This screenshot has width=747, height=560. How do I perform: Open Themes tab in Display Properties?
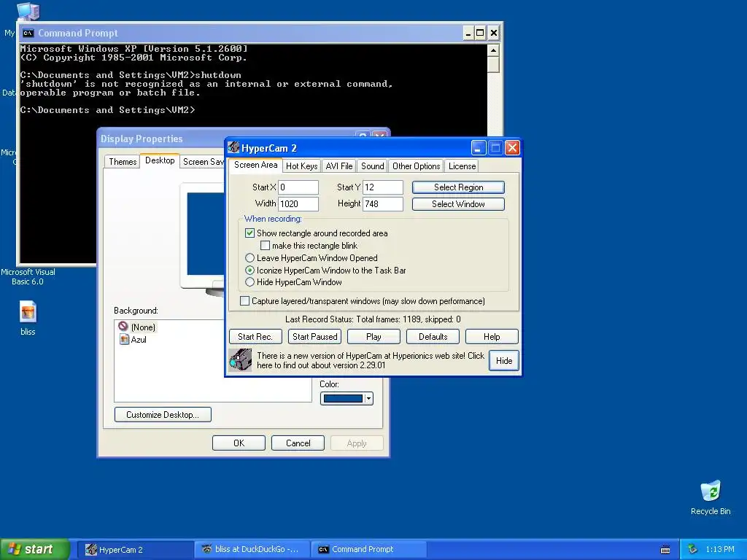point(123,161)
